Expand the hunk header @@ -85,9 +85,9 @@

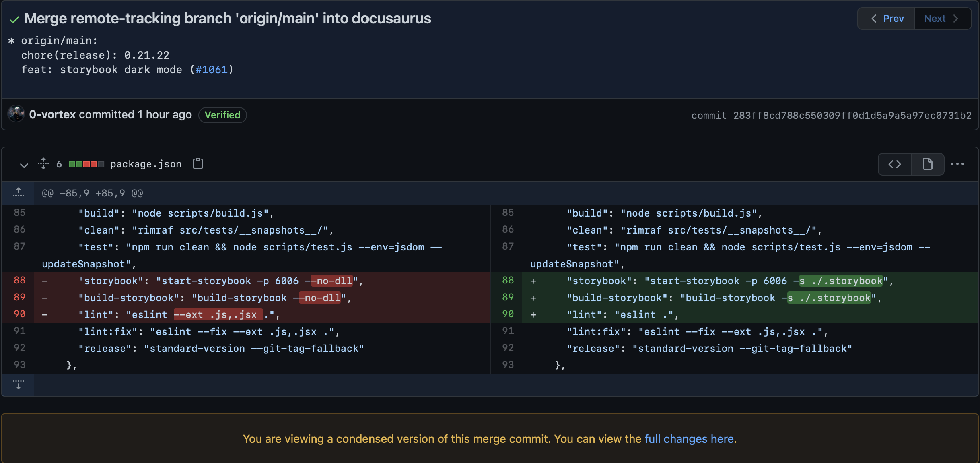pyautogui.click(x=92, y=193)
